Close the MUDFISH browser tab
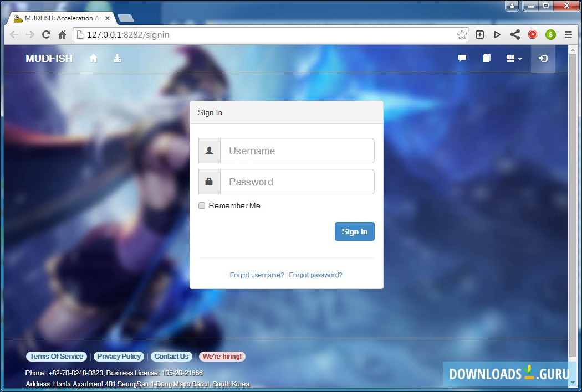582x392 pixels. point(108,18)
